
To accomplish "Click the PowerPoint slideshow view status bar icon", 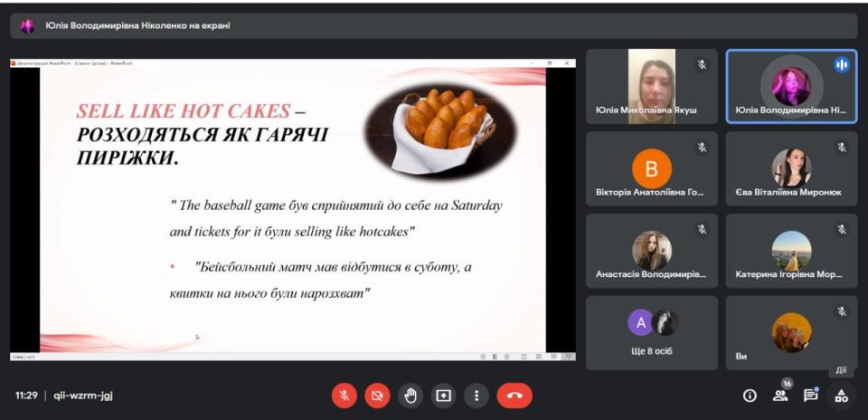I will click(568, 357).
